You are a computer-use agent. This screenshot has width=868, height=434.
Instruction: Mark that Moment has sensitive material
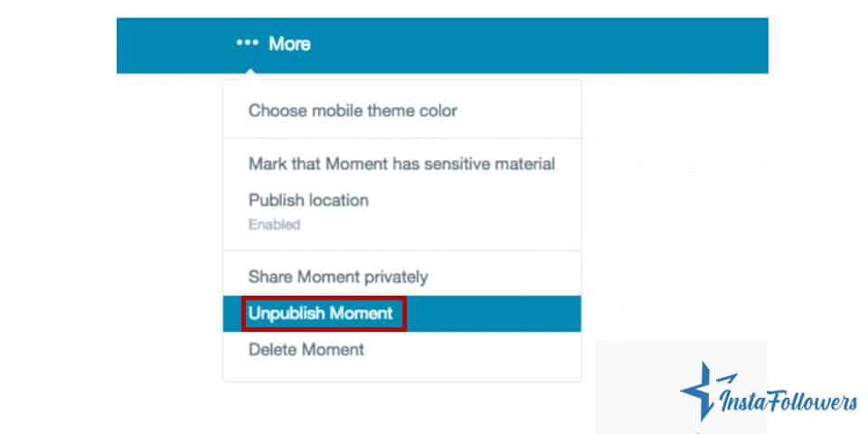401,165
